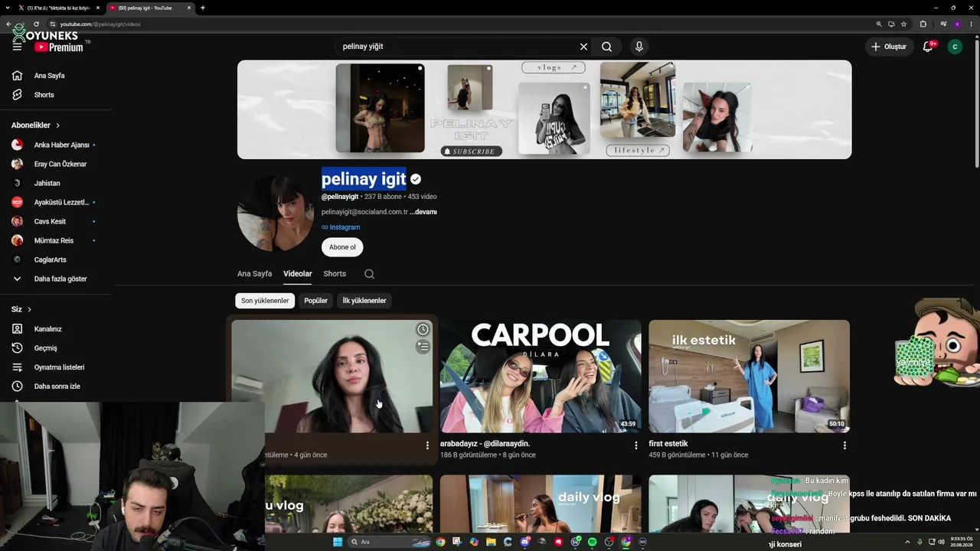The width and height of the screenshot is (980, 551).
Task: Expand the Siz section
Action: coord(21,309)
